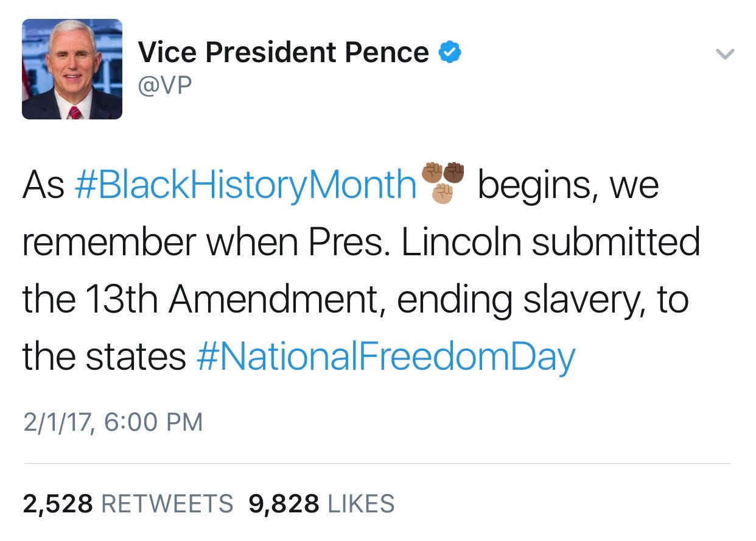Open the #NationalFreedomDay hashtag
This screenshot has height=541, width=756.
[x=386, y=357]
